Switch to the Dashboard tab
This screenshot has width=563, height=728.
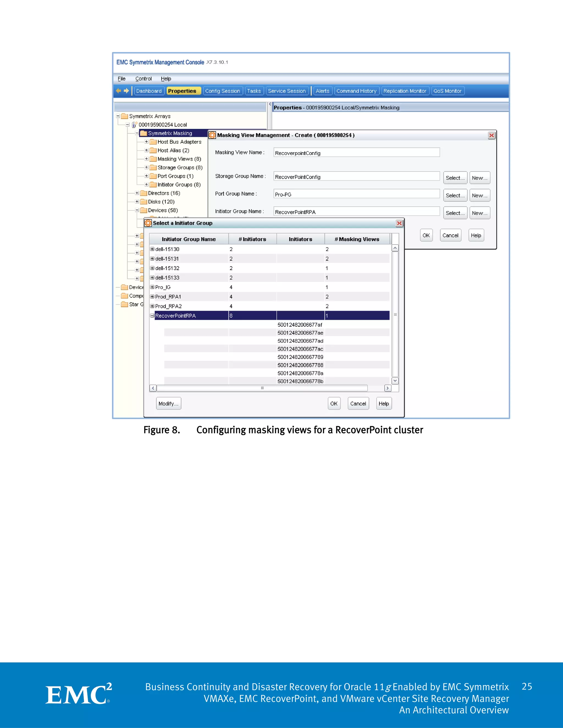tap(149, 91)
